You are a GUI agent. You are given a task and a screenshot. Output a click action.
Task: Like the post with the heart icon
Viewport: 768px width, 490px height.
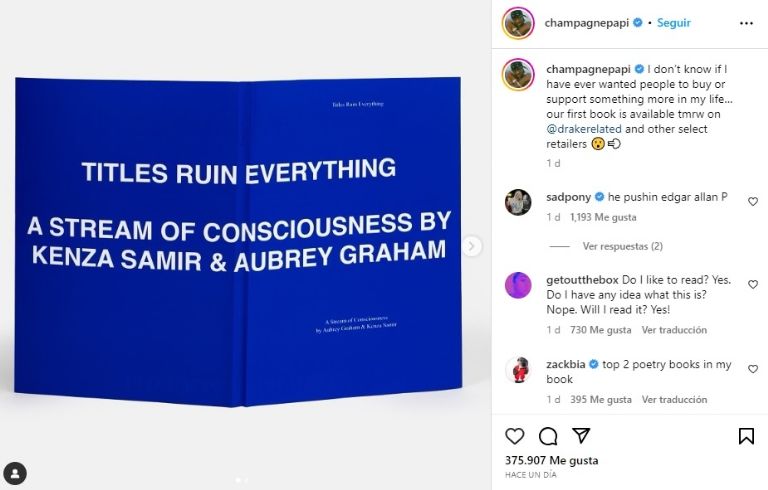514,436
